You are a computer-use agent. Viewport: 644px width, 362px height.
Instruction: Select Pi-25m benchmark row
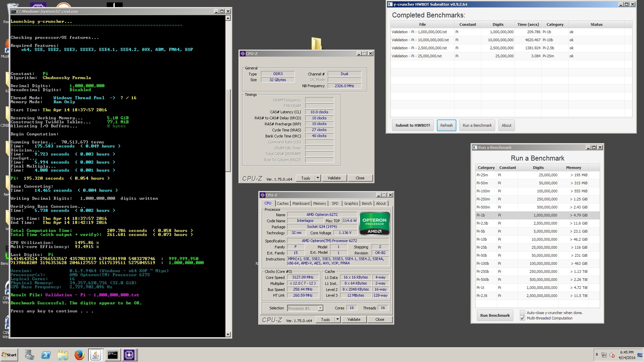[x=537, y=175]
